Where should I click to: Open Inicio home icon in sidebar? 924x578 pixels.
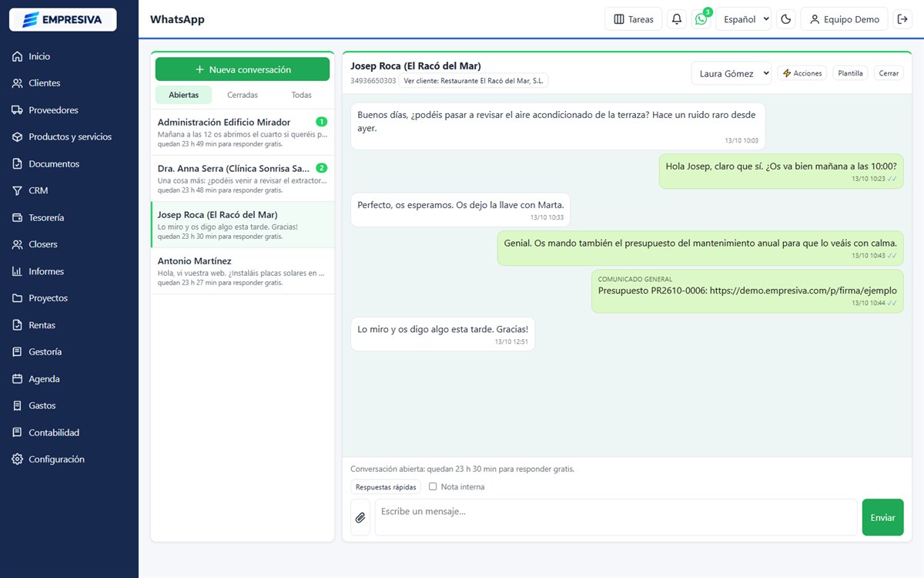point(17,56)
